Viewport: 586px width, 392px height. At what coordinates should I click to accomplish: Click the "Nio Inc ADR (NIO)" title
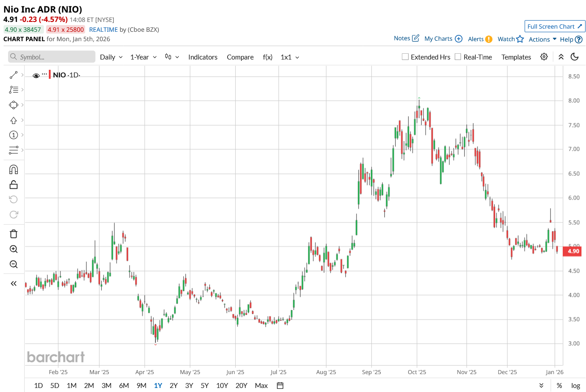(x=43, y=9)
